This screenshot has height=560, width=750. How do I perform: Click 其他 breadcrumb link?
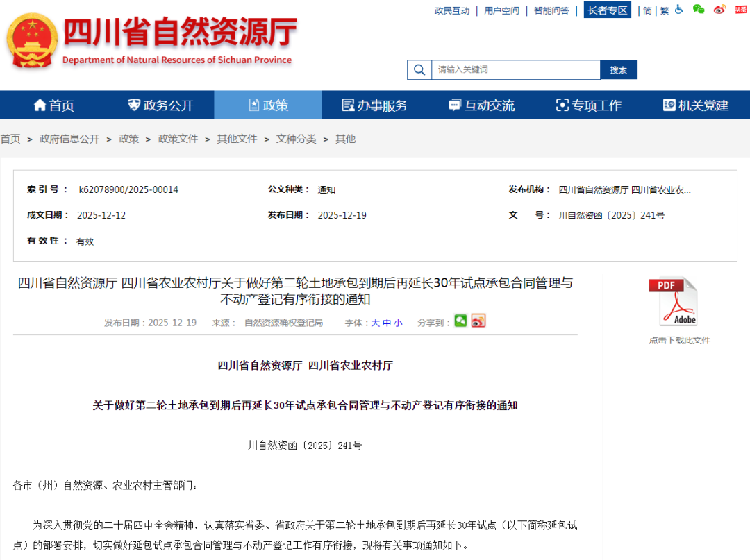[345, 139]
